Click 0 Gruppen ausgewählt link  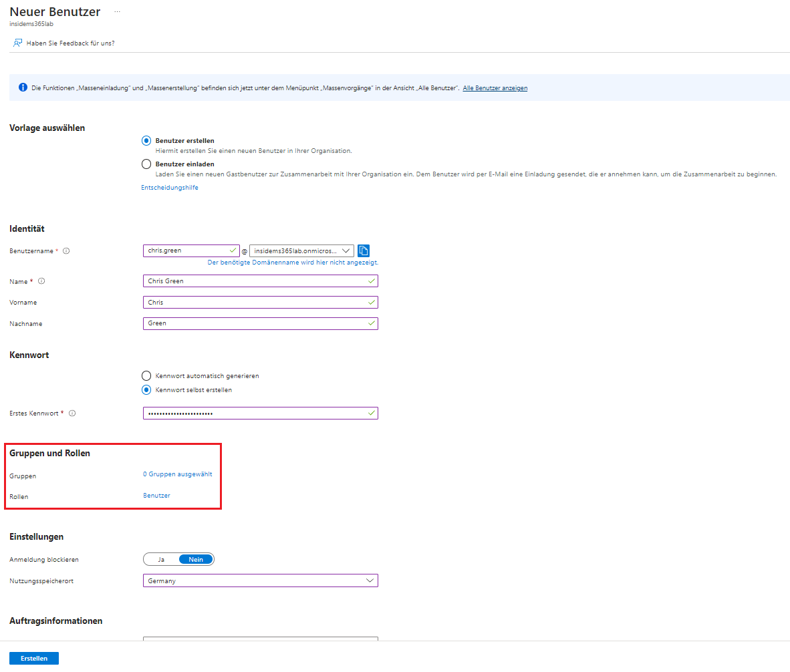[177, 474]
